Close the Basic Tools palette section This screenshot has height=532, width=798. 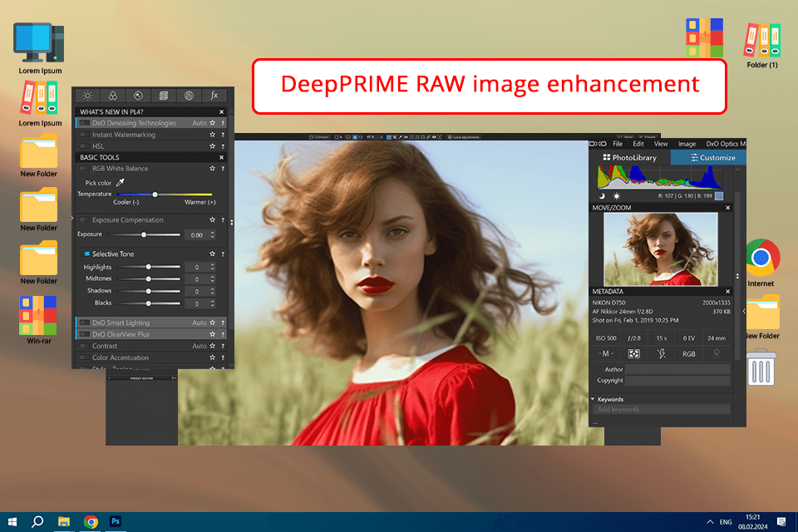(221, 157)
